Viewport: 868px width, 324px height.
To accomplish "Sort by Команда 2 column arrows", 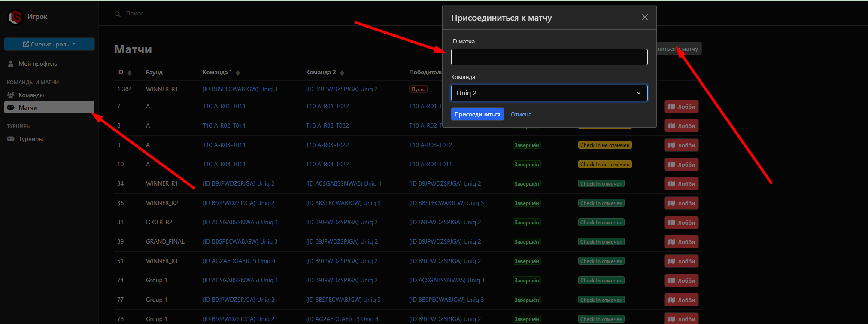I will coord(342,73).
